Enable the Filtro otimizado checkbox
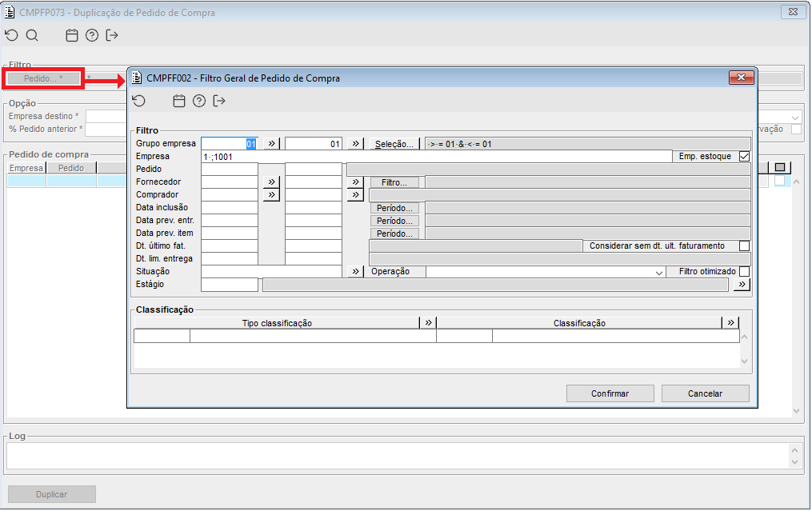This screenshot has width=812, height=511. (744, 272)
